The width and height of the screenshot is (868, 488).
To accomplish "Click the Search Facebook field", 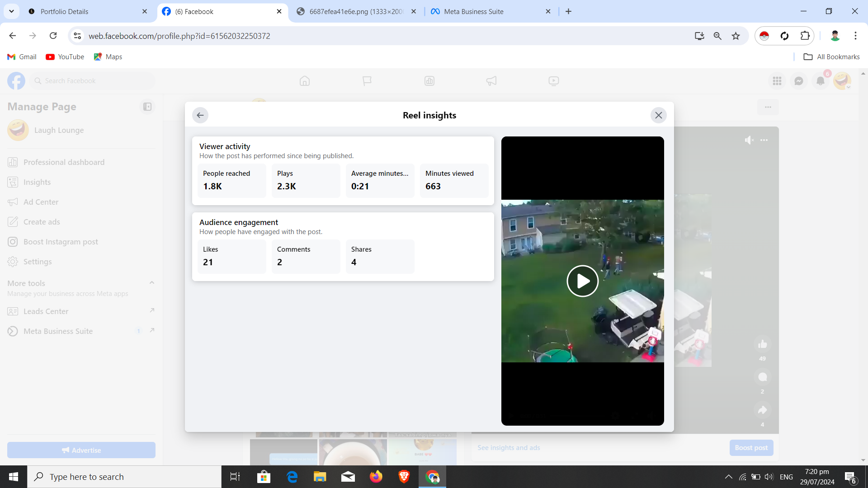I will (93, 81).
